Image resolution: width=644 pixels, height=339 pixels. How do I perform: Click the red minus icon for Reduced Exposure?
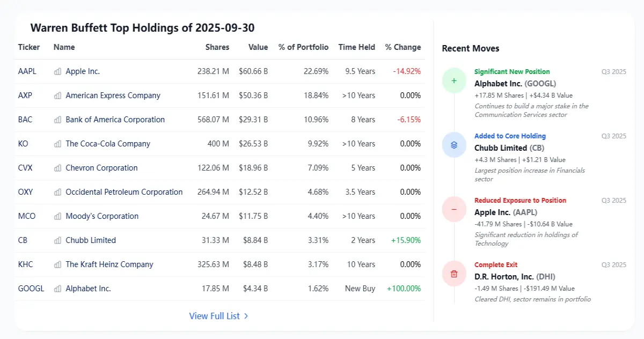(454, 209)
